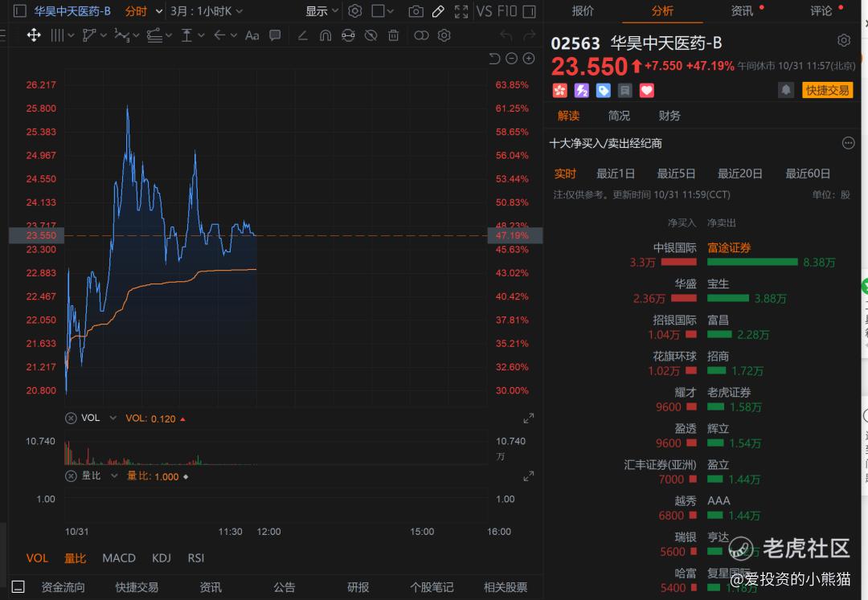Select the 最近1日 broker period option

click(x=615, y=173)
